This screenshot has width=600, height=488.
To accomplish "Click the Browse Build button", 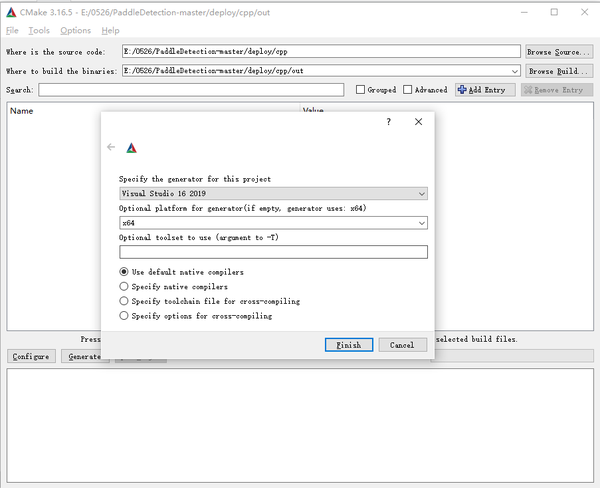I will pos(559,71).
